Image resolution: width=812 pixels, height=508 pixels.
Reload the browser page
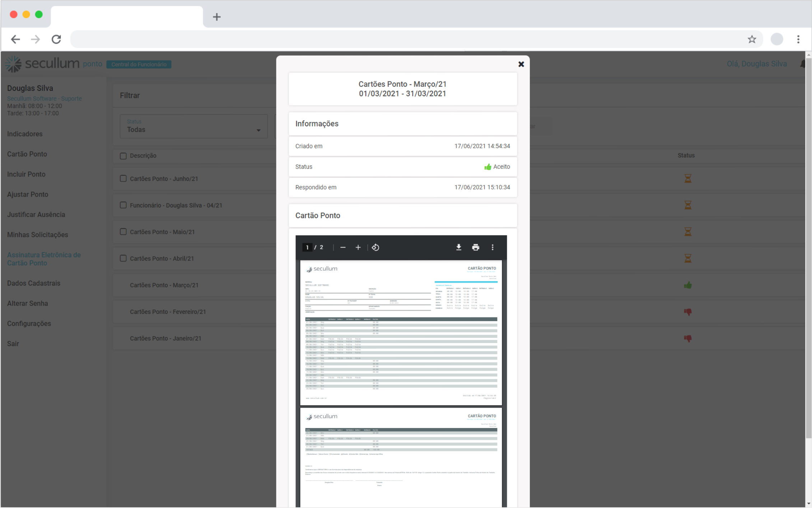56,39
